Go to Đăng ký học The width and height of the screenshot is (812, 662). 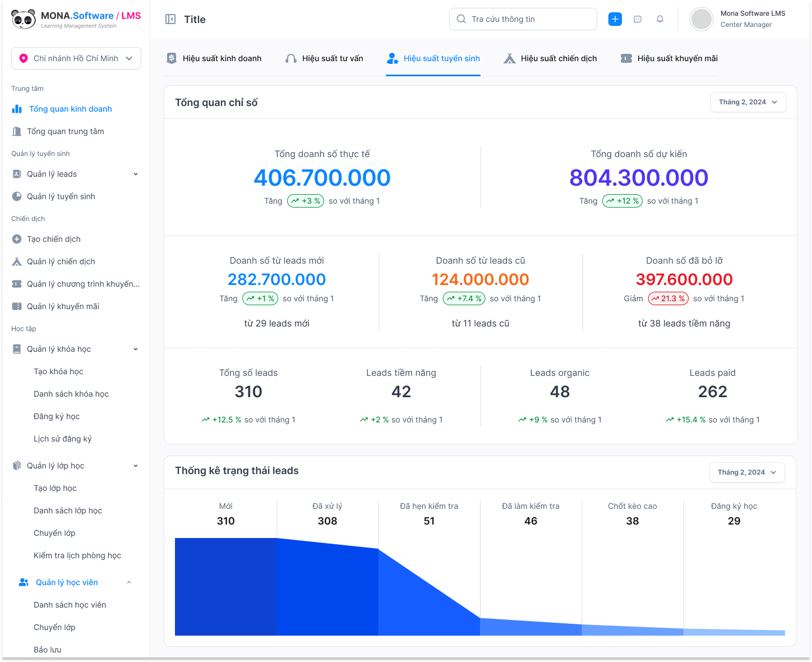click(x=57, y=416)
